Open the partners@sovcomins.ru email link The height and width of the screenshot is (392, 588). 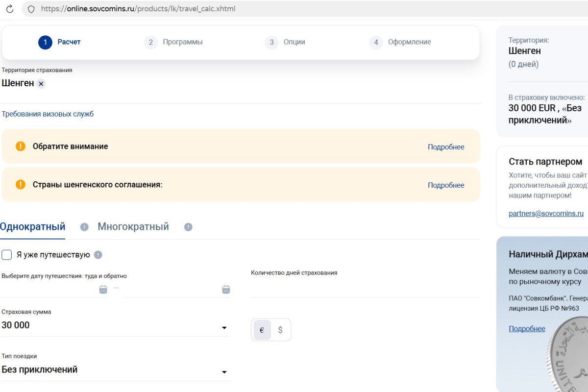pos(546,214)
